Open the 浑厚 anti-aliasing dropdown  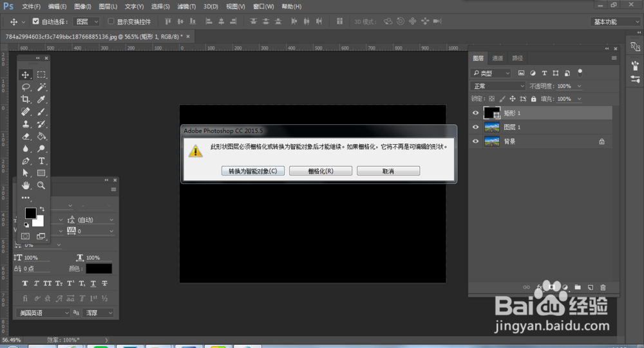click(x=98, y=313)
